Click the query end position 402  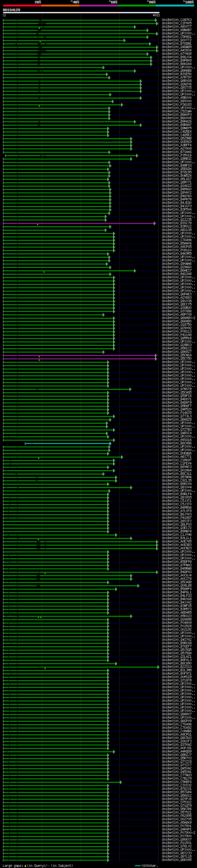[x=155, y=15]
